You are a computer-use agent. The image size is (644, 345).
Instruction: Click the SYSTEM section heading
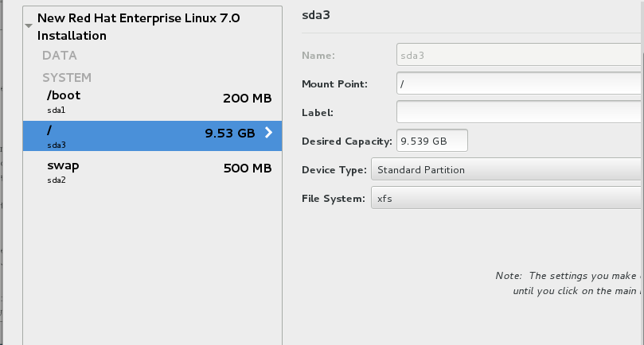click(67, 78)
